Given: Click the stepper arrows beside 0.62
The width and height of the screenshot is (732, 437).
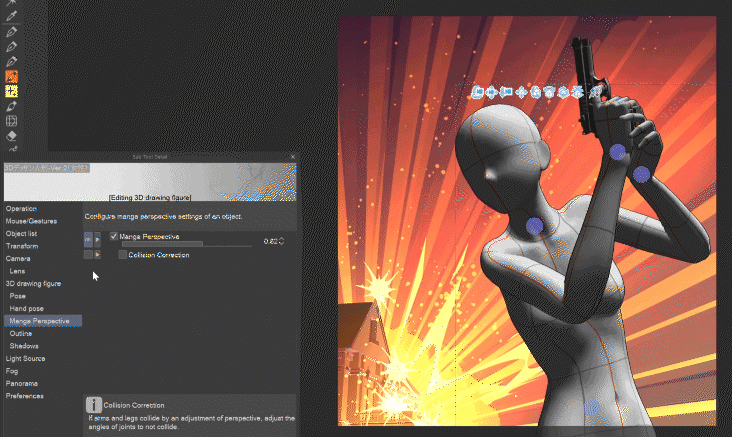Looking at the screenshot, I should point(282,241).
